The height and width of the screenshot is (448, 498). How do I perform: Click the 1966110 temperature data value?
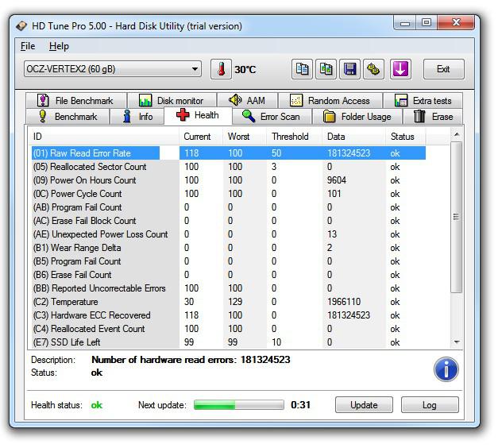pos(344,302)
